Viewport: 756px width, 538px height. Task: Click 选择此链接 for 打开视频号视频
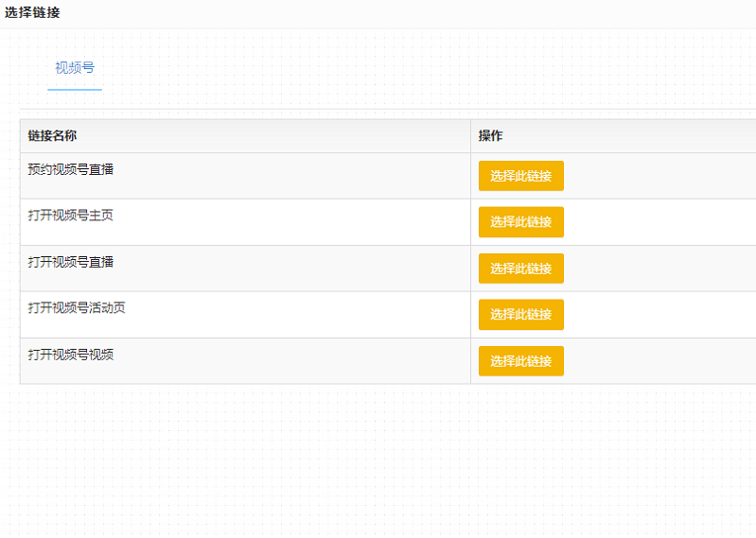click(520, 361)
